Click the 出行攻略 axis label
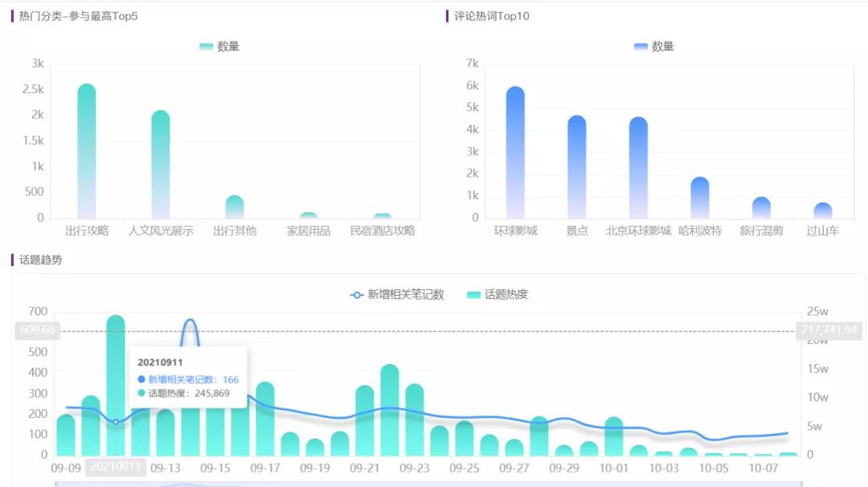 [x=86, y=231]
